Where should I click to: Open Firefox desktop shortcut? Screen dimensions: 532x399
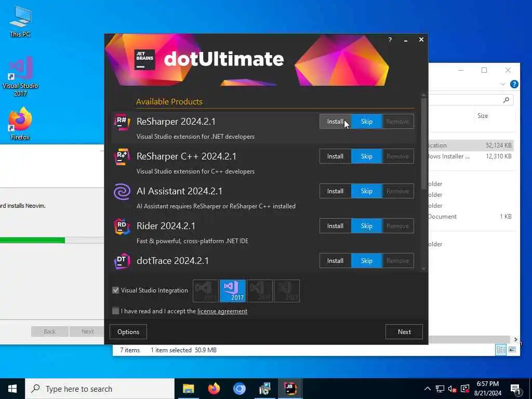click(x=20, y=124)
